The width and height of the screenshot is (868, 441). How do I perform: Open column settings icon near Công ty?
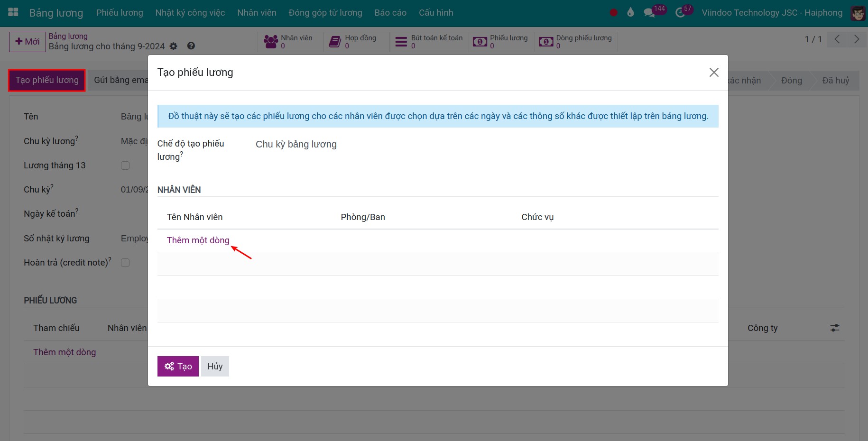point(835,328)
